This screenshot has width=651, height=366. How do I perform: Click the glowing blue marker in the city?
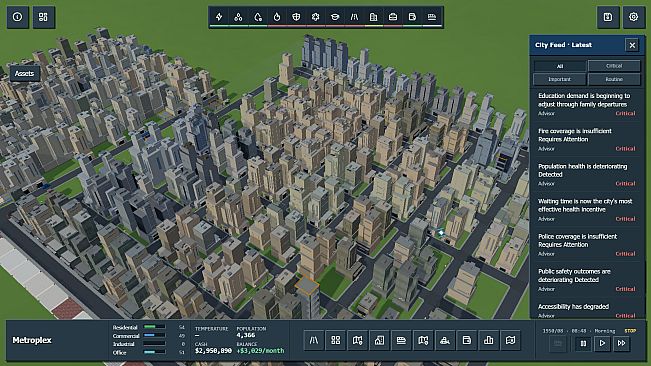441,233
